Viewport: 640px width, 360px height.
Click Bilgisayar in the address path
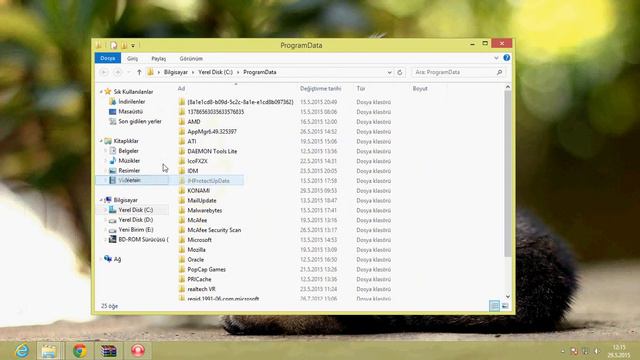(x=176, y=72)
